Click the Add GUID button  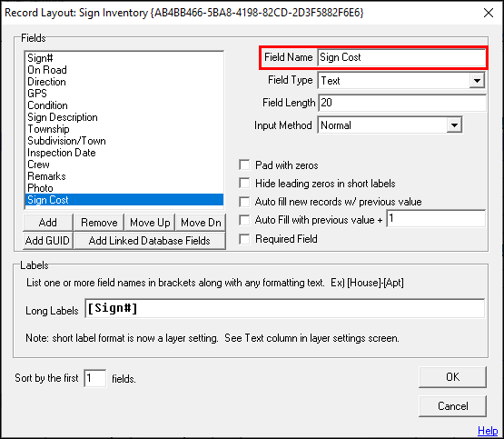tap(48, 241)
